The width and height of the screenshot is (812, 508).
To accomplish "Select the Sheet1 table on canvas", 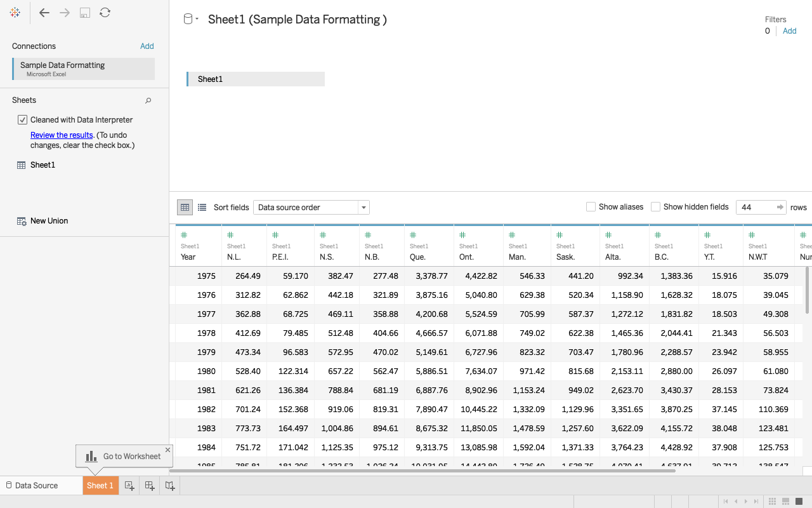I will click(x=256, y=79).
